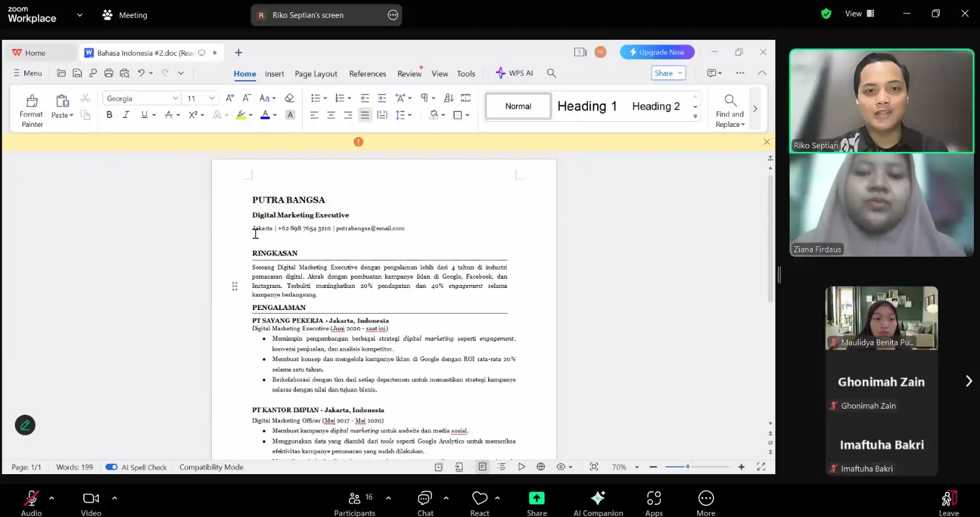The image size is (980, 517).
Task: Open the WPS Menu button
Action: pos(28,73)
